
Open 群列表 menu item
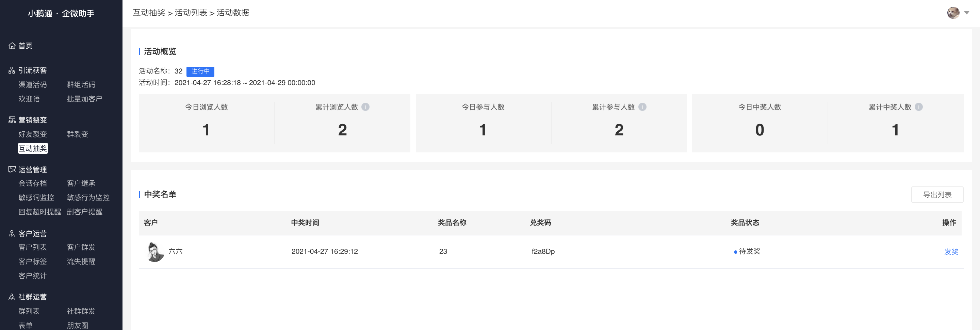click(29, 311)
